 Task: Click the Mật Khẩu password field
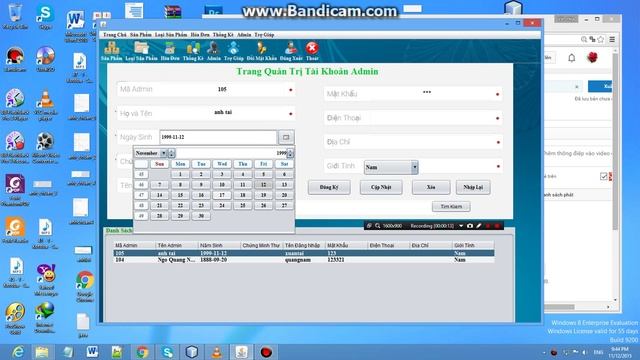[413, 94]
